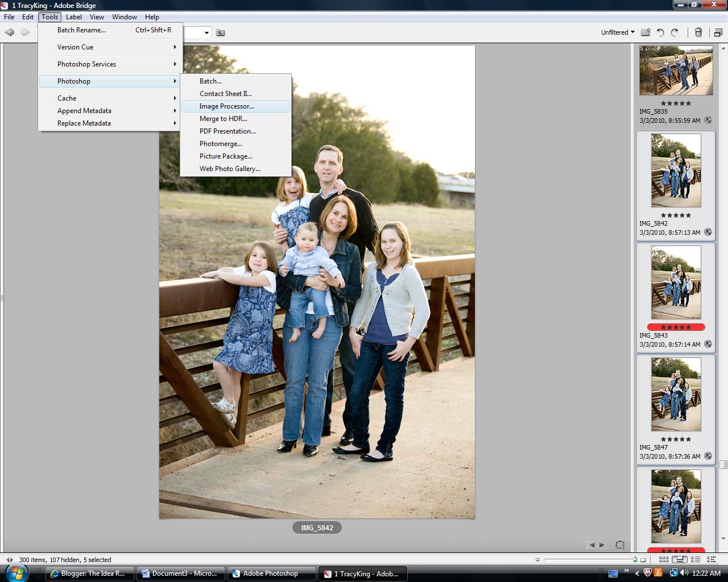Switch to Adobe Photoshop in taskbar
This screenshot has height=582, width=728.
point(271,573)
